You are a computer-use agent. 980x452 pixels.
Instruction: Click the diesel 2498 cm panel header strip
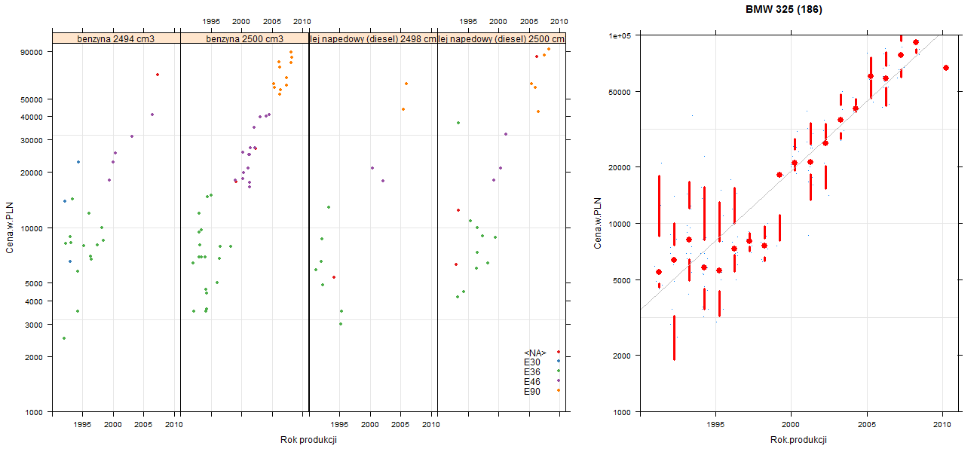point(373,38)
